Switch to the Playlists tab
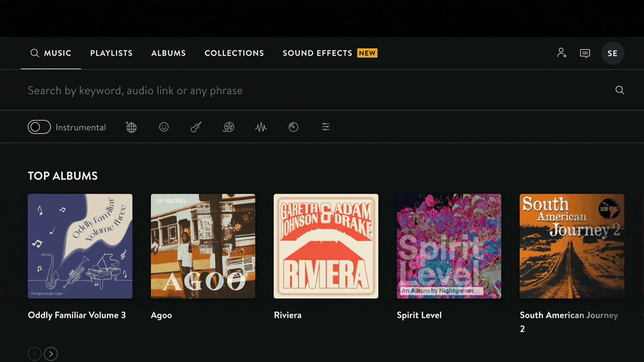The image size is (644, 362). [x=111, y=53]
